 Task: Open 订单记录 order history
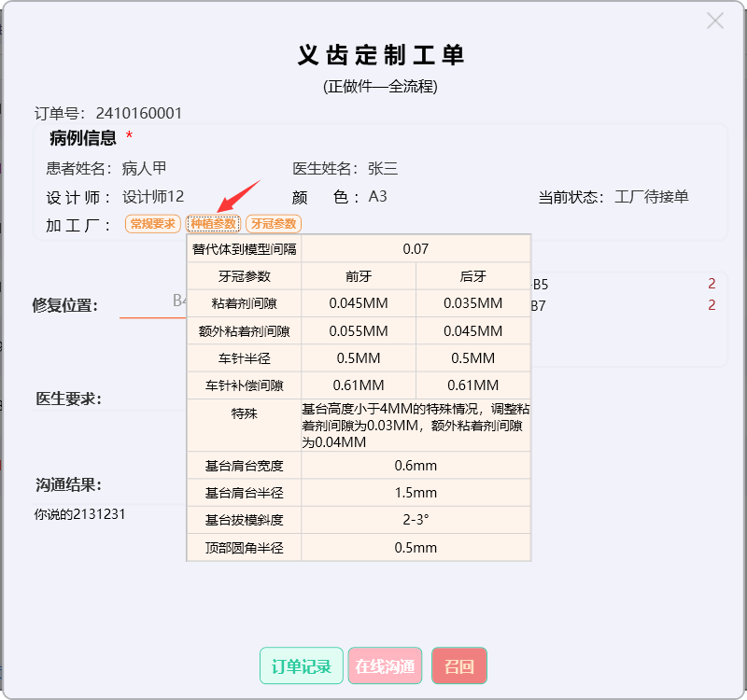click(x=301, y=666)
